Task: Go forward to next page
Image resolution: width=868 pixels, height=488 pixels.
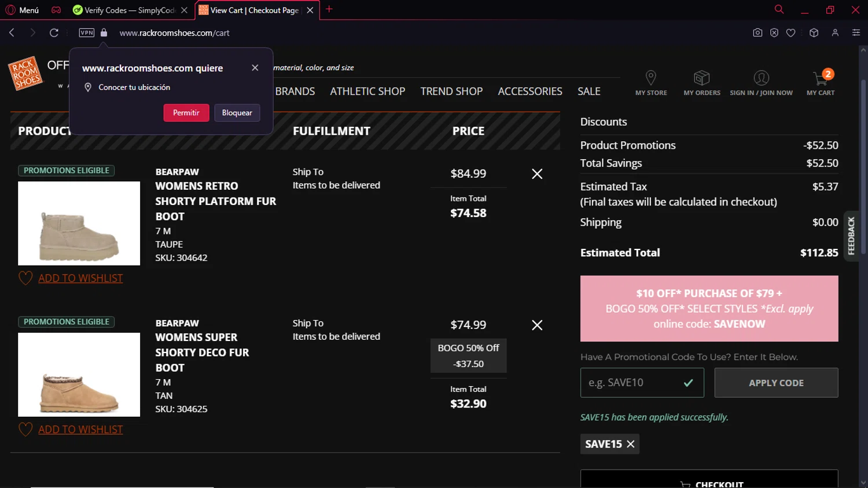Action: [32, 33]
